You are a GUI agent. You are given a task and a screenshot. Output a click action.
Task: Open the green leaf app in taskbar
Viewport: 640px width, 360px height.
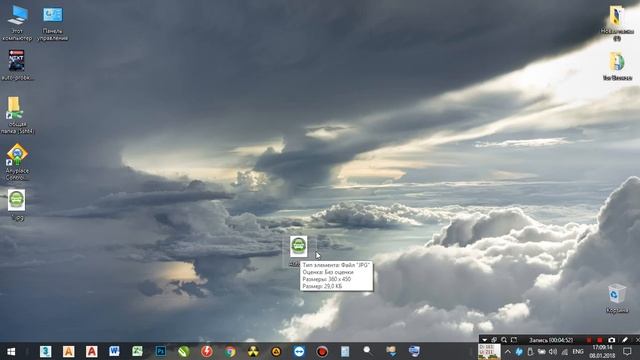184,351
